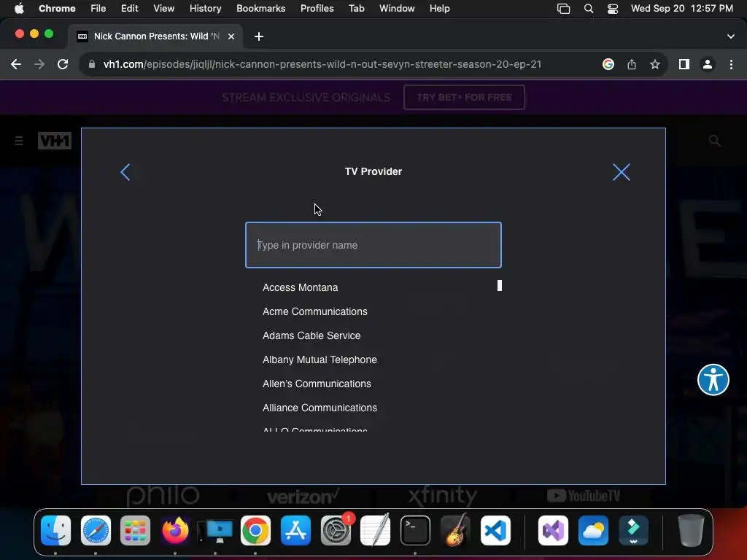Open the date and time display
This screenshot has height=560, width=747.
(x=682, y=9)
